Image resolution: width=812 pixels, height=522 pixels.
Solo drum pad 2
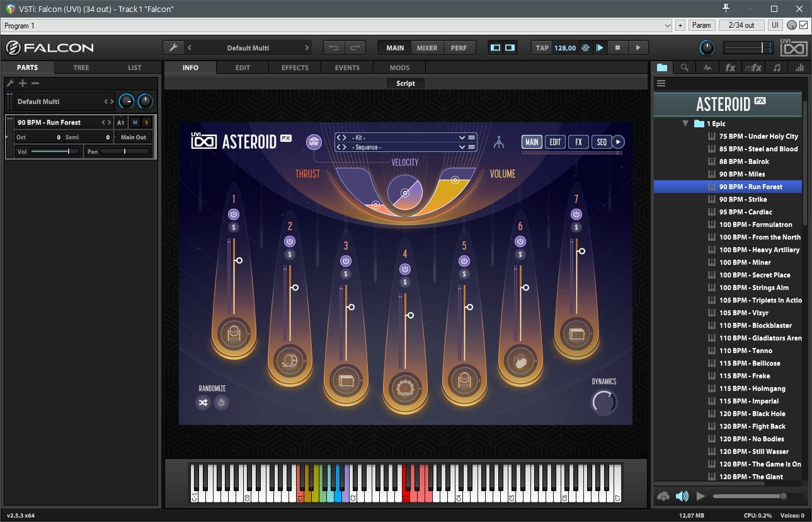[x=290, y=254]
